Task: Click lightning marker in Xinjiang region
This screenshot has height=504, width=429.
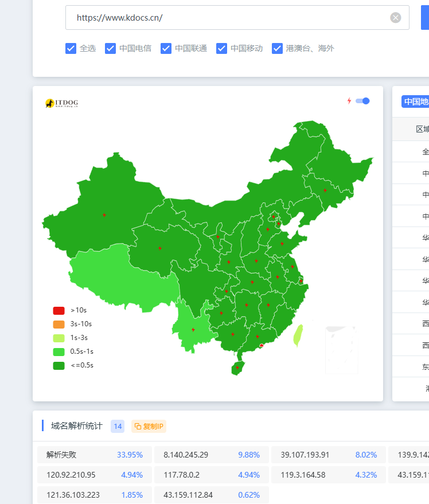Action: click(x=104, y=215)
